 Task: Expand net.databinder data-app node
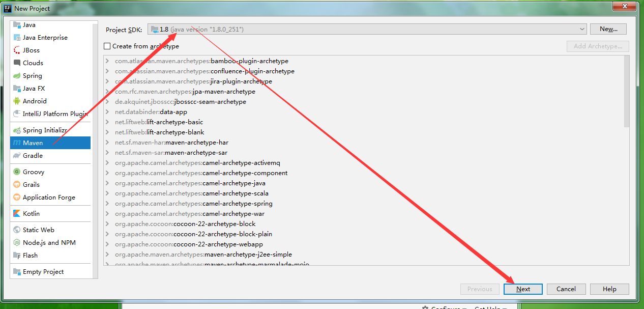[107, 112]
